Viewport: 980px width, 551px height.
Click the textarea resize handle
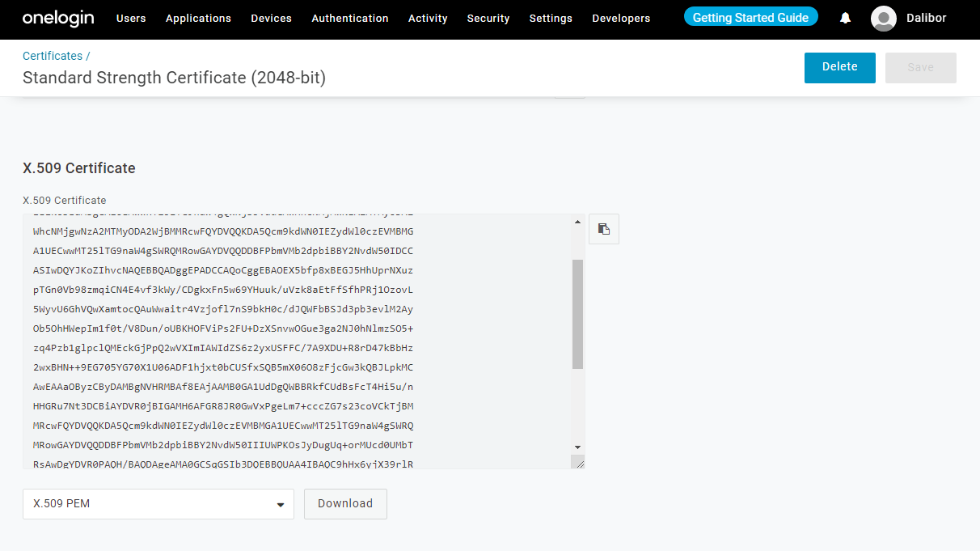point(578,462)
